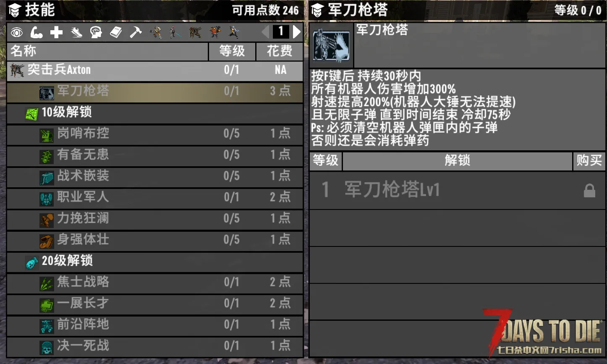The width and height of the screenshot is (607, 364).
Task: Select the 力挽狂澜 skill
Action: tap(155, 219)
